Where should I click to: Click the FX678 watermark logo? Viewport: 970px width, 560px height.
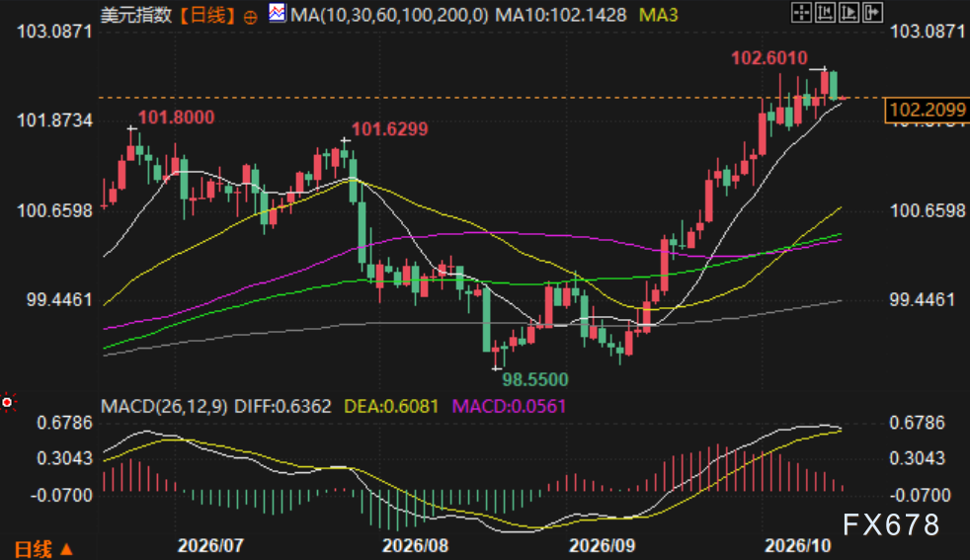click(891, 524)
